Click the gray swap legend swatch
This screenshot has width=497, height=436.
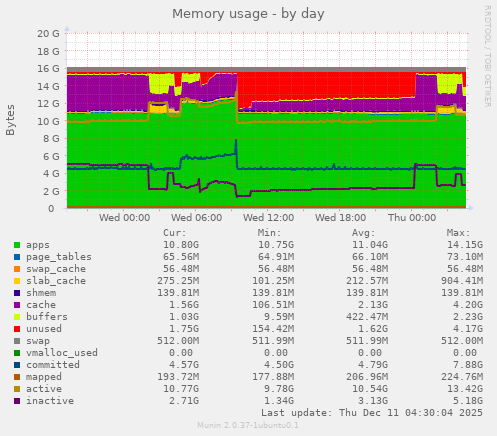[x=17, y=341]
